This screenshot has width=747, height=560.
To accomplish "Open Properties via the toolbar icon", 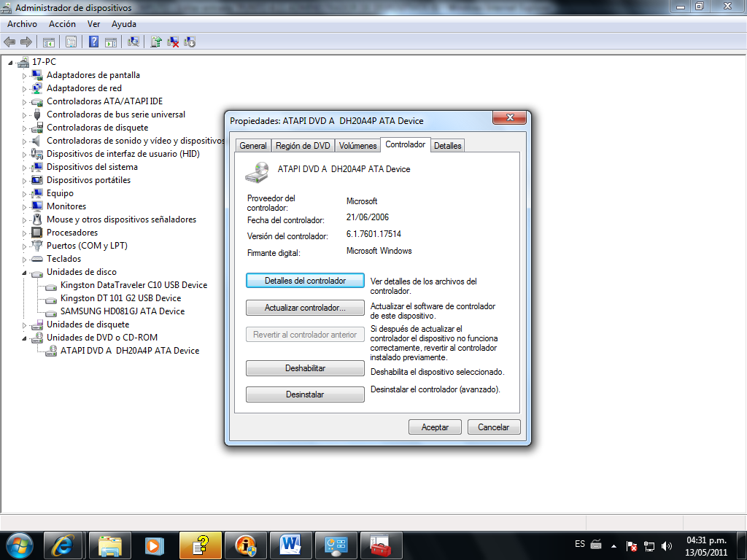I will coord(71,42).
